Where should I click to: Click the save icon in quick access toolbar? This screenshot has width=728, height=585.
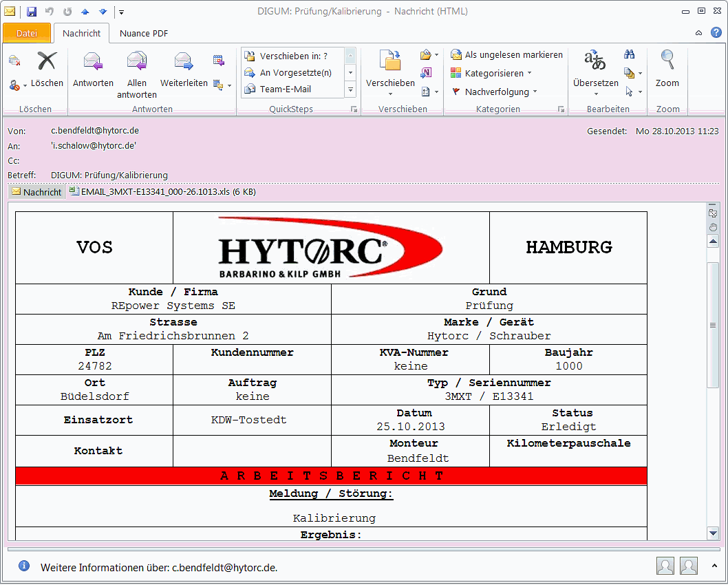point(32,12)
